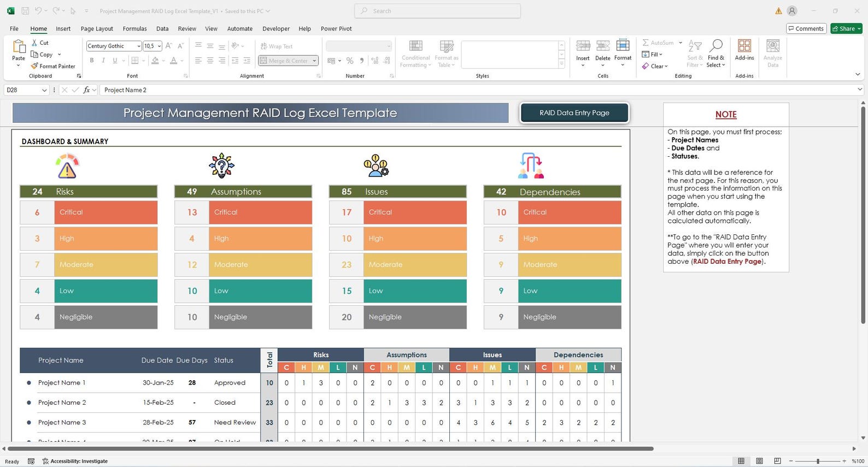Open the Clear options button
The image size is (868, 467).
tap(655, 66)
